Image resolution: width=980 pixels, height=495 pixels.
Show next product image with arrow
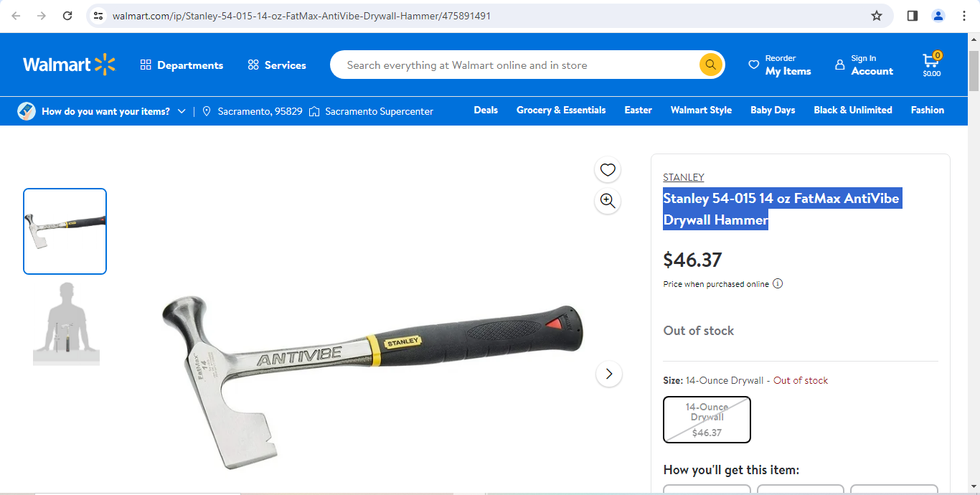pyautogui.click(x=608, y=374)
